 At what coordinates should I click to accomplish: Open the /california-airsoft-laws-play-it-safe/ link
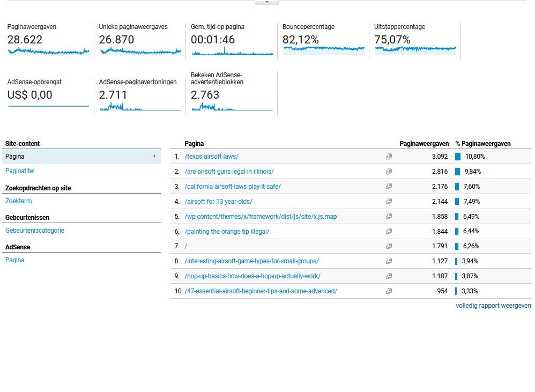[233, 187]
